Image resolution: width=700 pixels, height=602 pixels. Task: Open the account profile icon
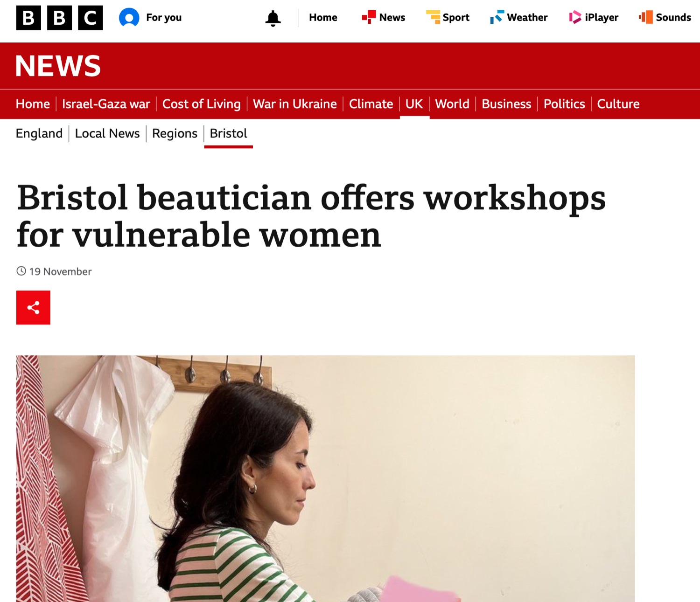click(x=129, y=18)
